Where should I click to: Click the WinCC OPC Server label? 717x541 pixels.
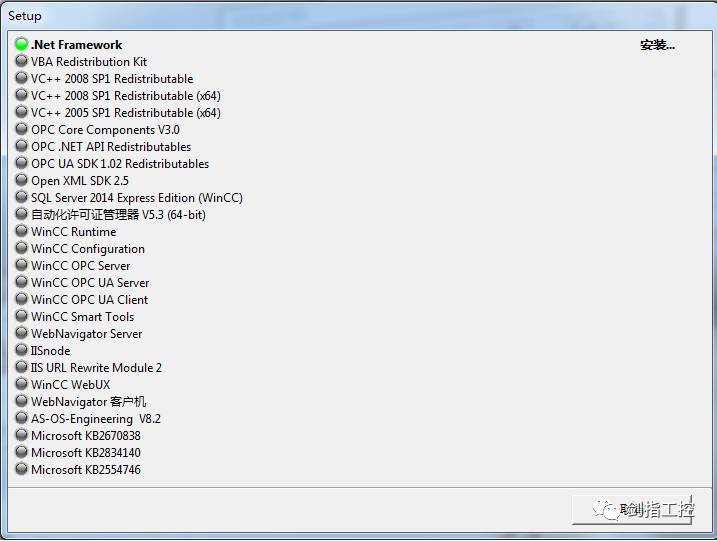click(x=80, y=266)
